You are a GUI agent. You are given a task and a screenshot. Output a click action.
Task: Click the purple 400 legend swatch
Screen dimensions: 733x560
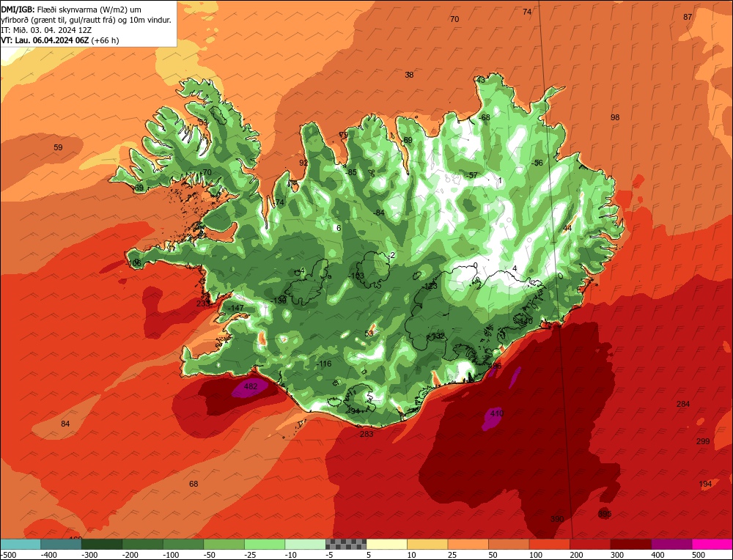[671, 545]
